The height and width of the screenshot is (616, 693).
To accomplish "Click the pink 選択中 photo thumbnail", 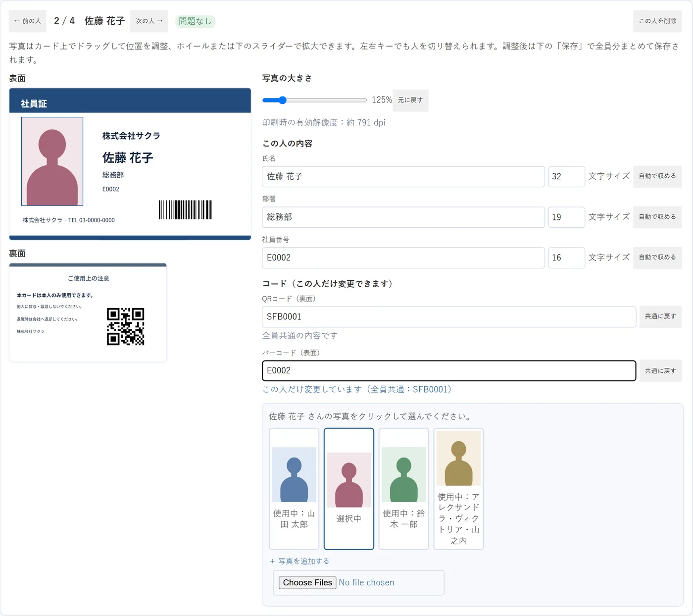I will point(349,489).
